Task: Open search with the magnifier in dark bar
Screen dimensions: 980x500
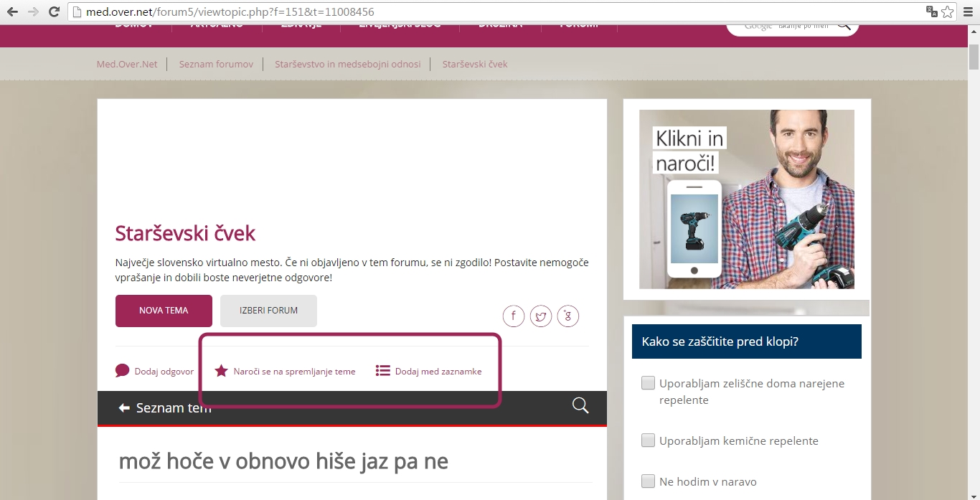Action: pos(580,406)
